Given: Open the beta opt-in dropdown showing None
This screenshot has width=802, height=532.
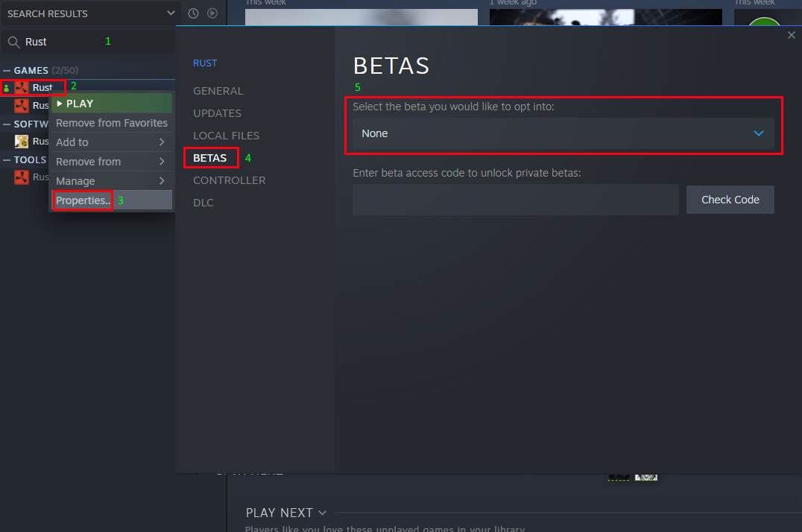Looking at the screenshot, I should coord(563,133).
